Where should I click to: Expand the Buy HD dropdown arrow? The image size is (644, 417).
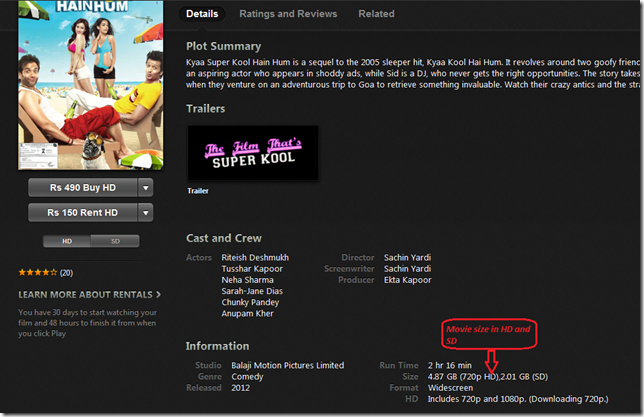(x=145, y=188)
